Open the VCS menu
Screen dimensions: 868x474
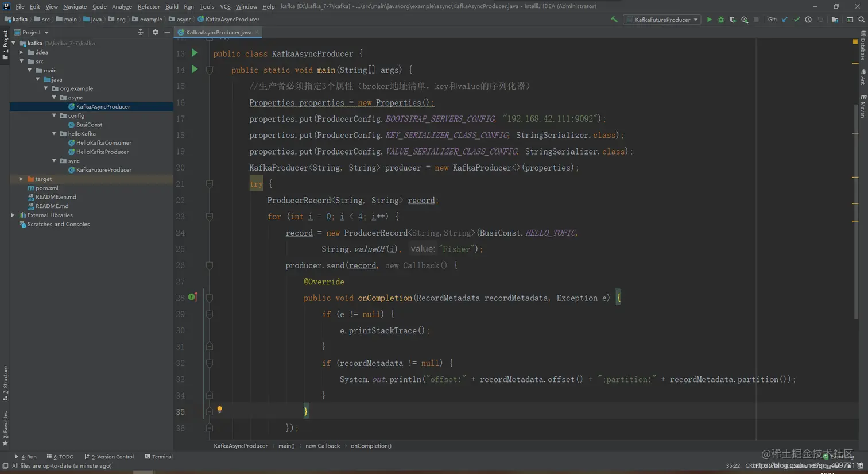(x=225, y=6)
